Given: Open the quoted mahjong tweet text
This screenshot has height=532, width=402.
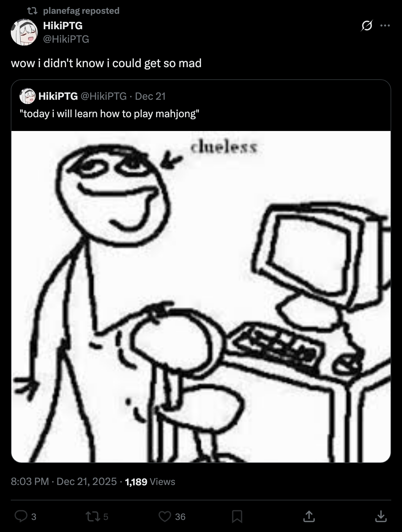Looking at the screenshot, I should (110, 114).
